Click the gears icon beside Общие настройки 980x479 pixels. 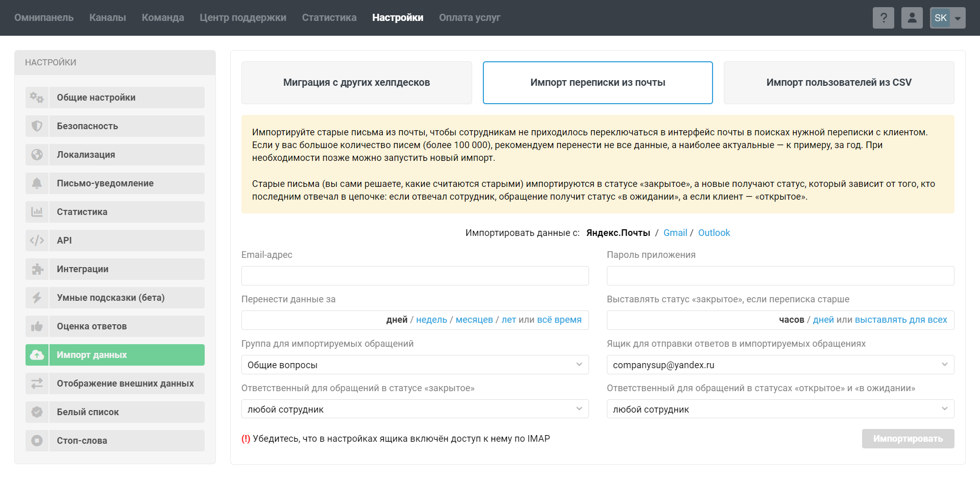click(37, 98)
